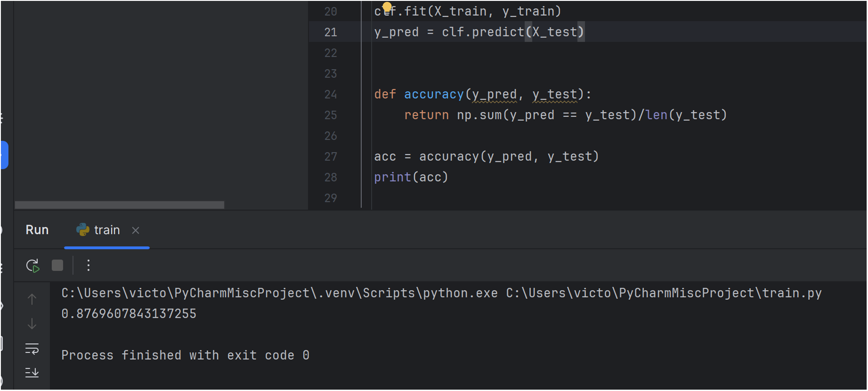Image resolution: width=868 pixels, height=391 pixels.
Task: Select the train tab in Run panel
Action: [x=106, y=230]
